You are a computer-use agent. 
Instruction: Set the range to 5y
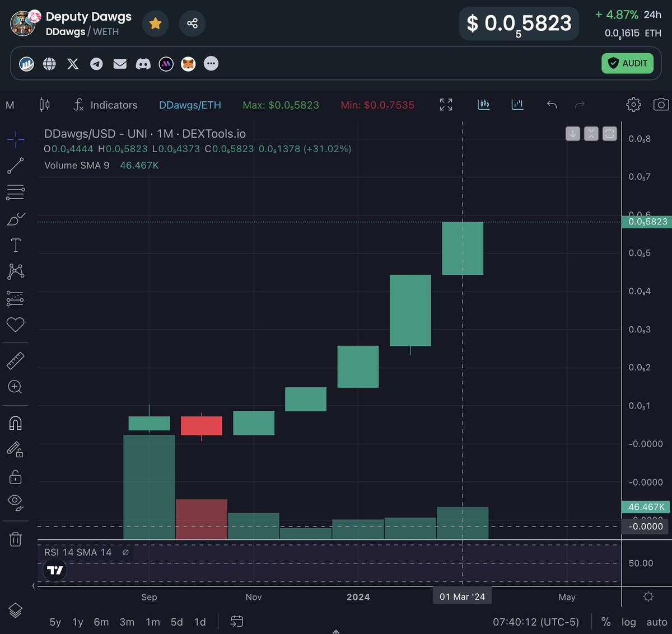pos(55,622)
